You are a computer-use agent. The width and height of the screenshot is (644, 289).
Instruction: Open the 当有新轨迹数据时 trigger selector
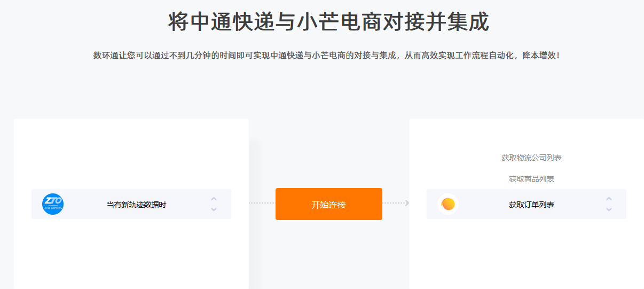tap(131, 204)
